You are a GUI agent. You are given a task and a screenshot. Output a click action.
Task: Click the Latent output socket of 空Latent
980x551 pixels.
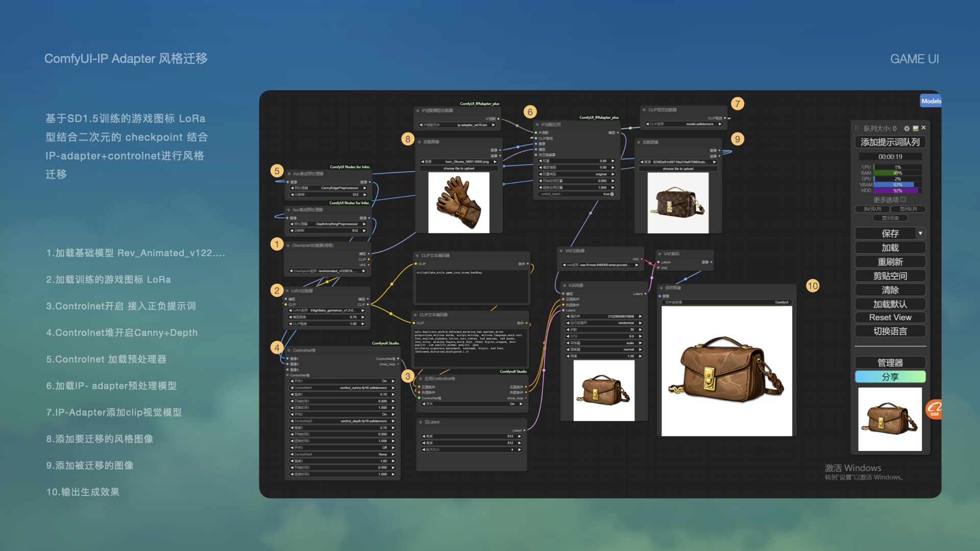pos(524,430)
